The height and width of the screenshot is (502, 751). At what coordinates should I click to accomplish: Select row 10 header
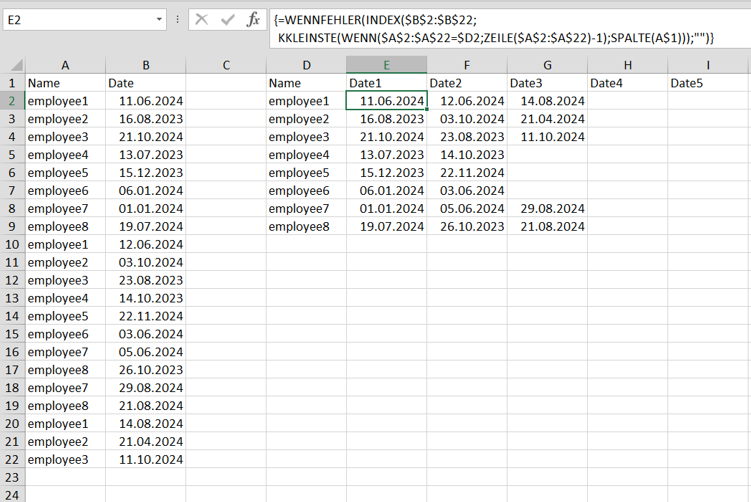(12, 244)
